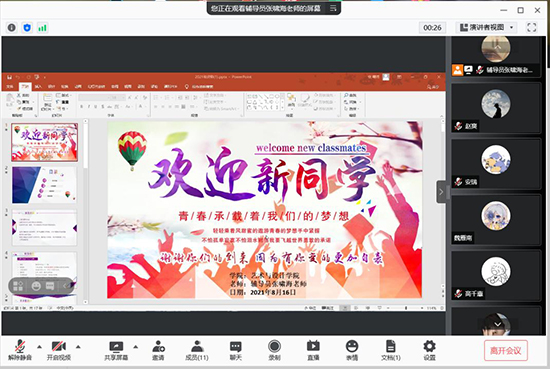The image size is (550, 369).
Task: Collapse the participant video side panel
Action: tap(441, 192)
